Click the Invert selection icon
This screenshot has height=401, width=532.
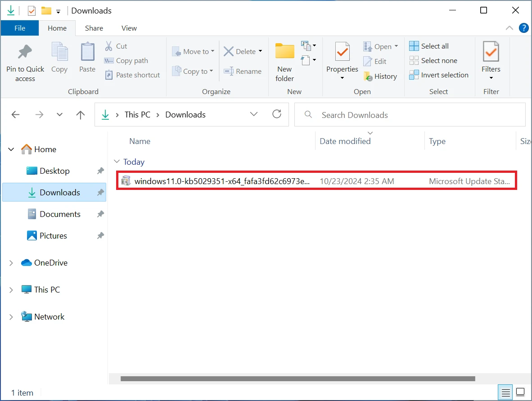pyautogui.click(x=414, y=75)
